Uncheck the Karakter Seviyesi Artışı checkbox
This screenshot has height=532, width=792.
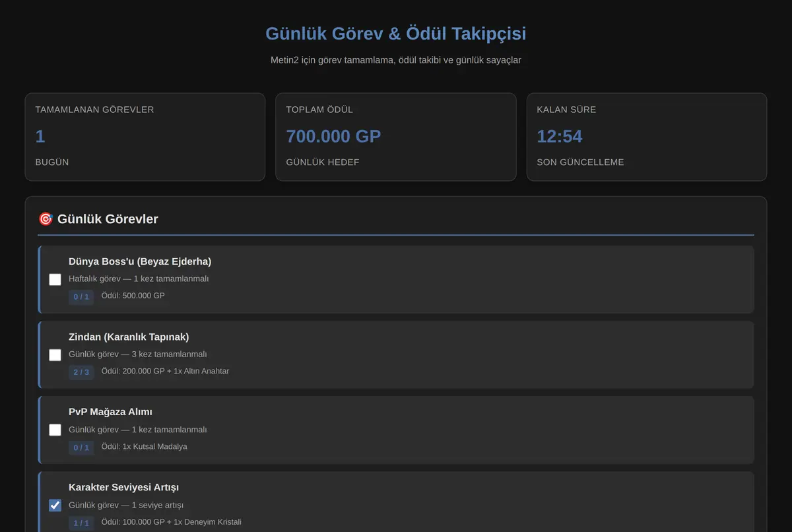(x=55, y=505)
